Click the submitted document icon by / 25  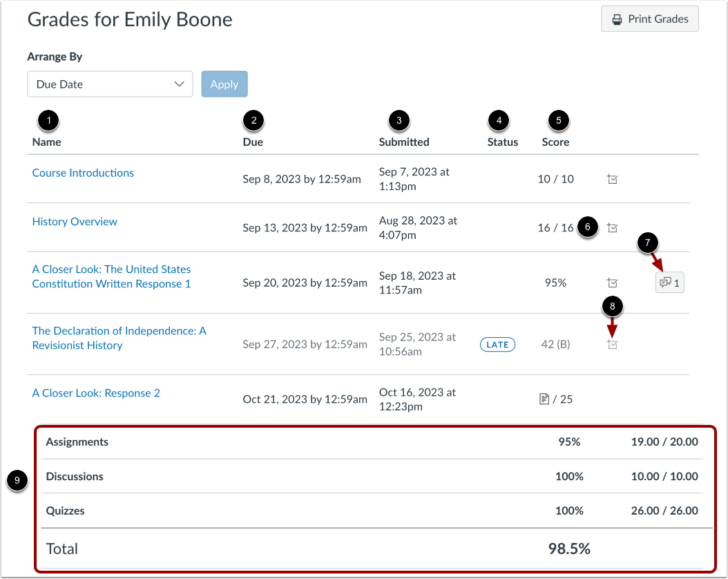544,399
